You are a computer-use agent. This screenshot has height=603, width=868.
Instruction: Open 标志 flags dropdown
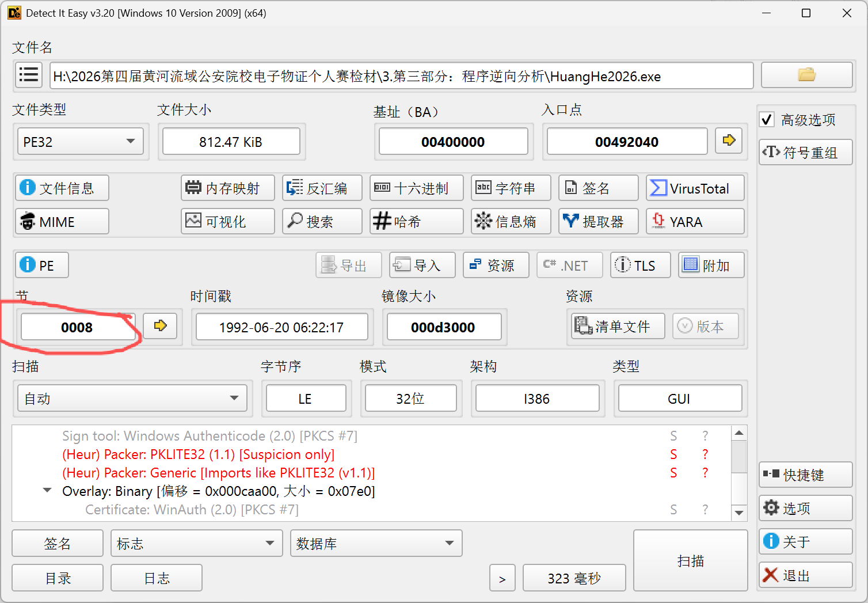point(197,543)
